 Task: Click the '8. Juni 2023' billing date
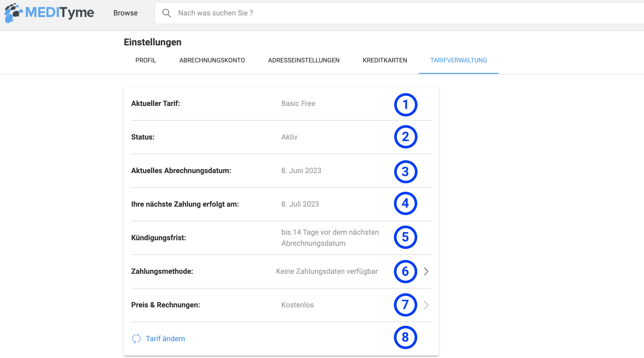coord(301,171)
